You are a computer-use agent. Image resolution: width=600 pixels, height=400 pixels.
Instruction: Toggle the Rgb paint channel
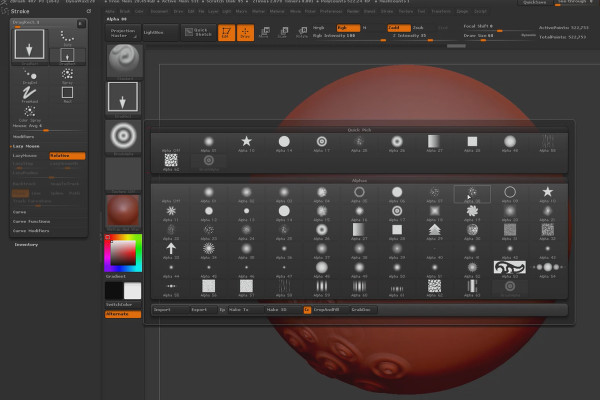[x=348, y=28]
